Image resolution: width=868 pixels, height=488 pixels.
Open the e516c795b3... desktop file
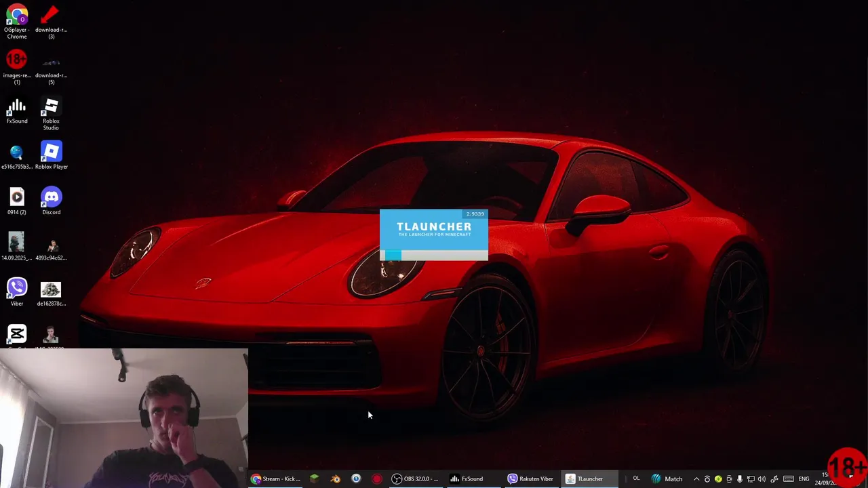coord(17,156)
